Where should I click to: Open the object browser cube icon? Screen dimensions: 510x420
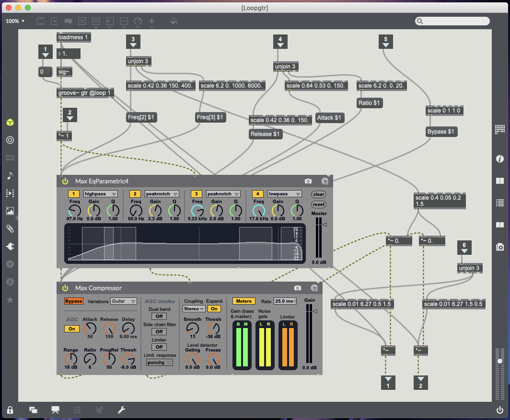10,123
